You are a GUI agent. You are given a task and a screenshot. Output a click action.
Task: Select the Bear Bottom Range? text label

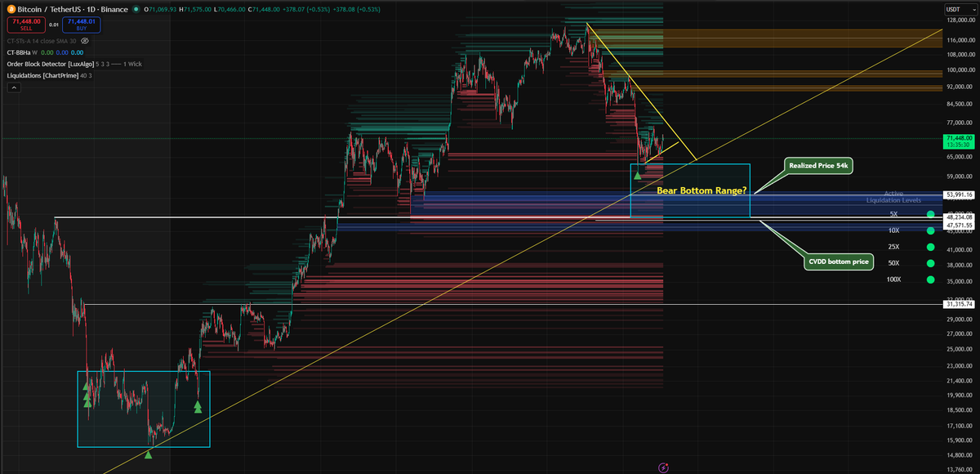coord(703,190)
